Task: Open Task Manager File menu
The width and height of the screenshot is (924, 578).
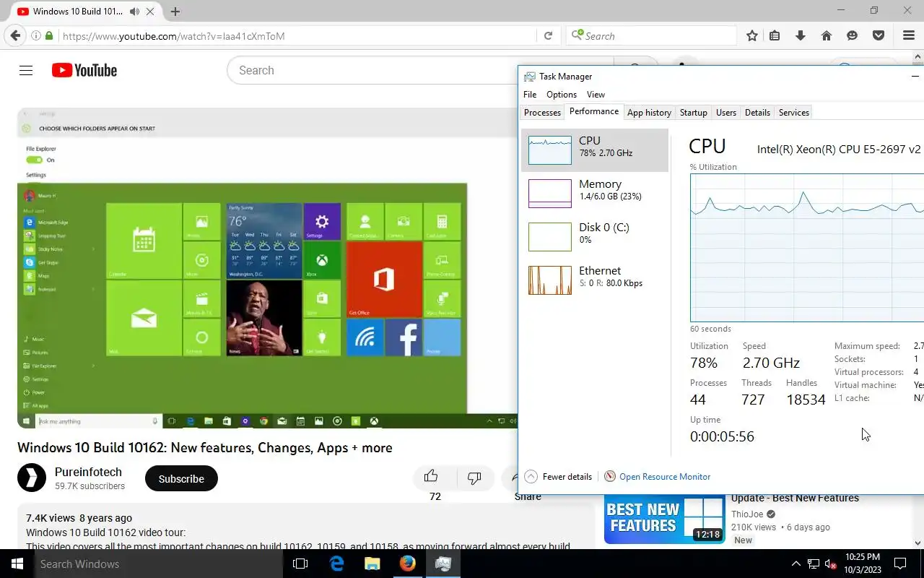Action: (530, 95)
